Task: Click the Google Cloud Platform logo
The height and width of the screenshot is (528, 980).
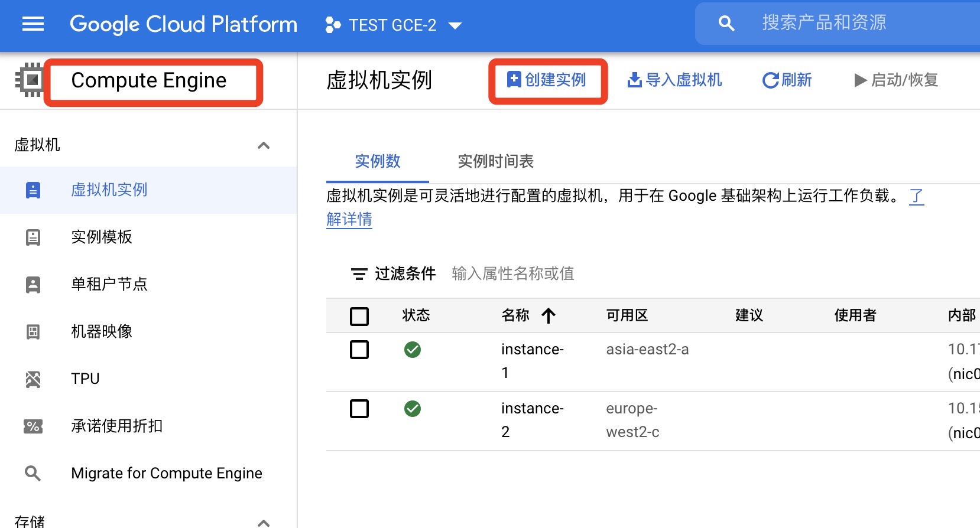Action: [184, 24]
